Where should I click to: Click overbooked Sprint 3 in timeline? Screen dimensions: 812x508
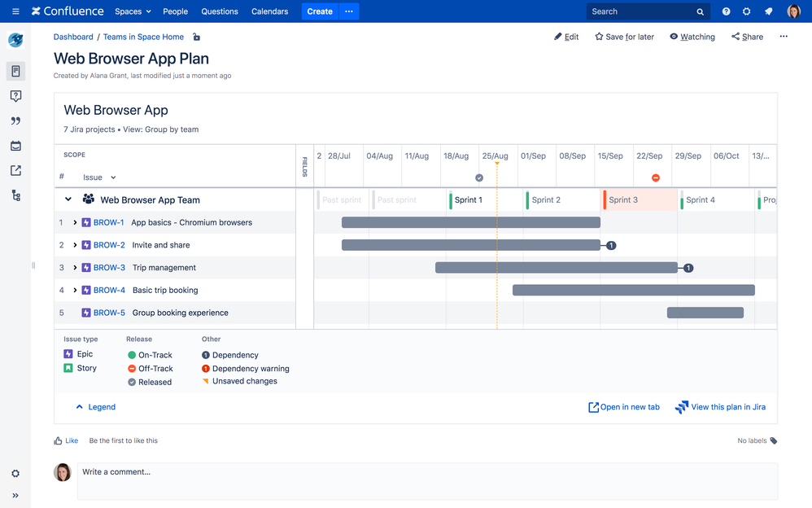pyautogui.click(x=640, y=200)
